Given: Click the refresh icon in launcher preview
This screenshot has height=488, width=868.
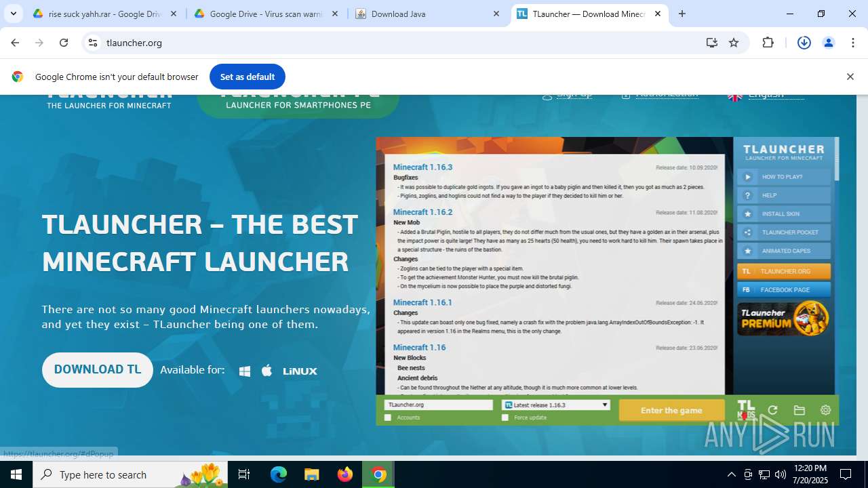Looking at the screenshot, I should (x=772, y=410).
